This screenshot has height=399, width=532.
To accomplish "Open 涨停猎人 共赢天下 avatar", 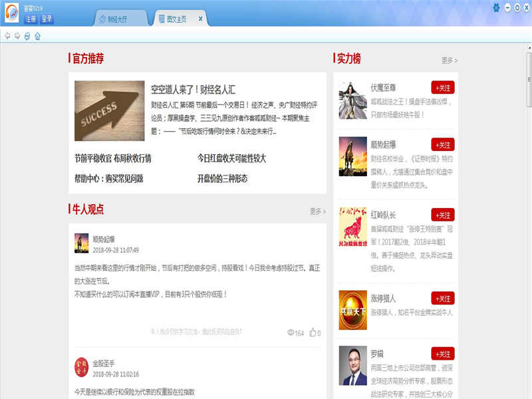I will pyautogui.click(x=353, y=310).
